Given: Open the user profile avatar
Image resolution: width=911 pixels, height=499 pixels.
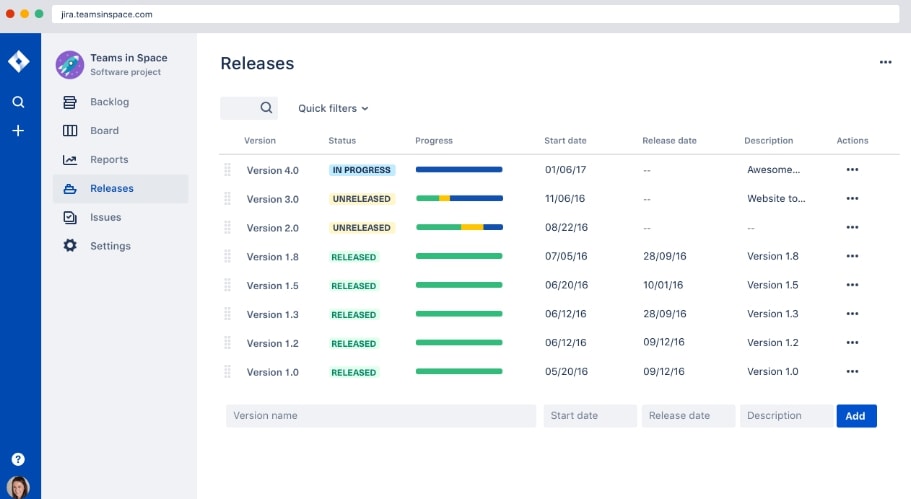Looking at the screenshot, I should click(x=18, y=487).
